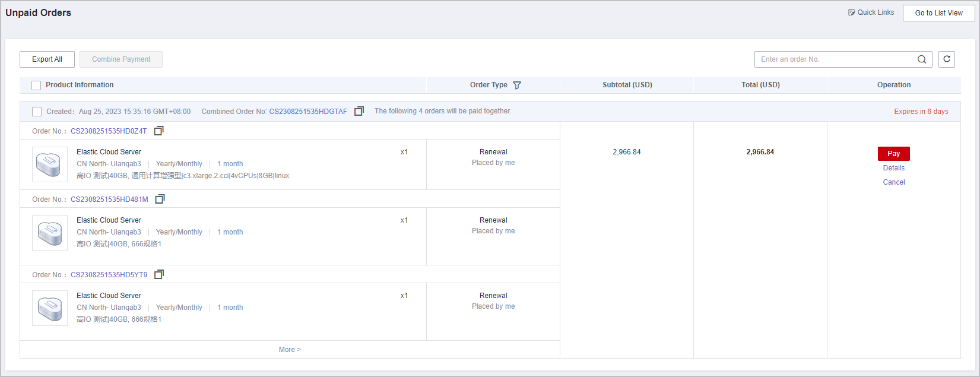This screenshot has height=377, width=980.
Task: Expand More orders in the list
Action: click(290, 350)
